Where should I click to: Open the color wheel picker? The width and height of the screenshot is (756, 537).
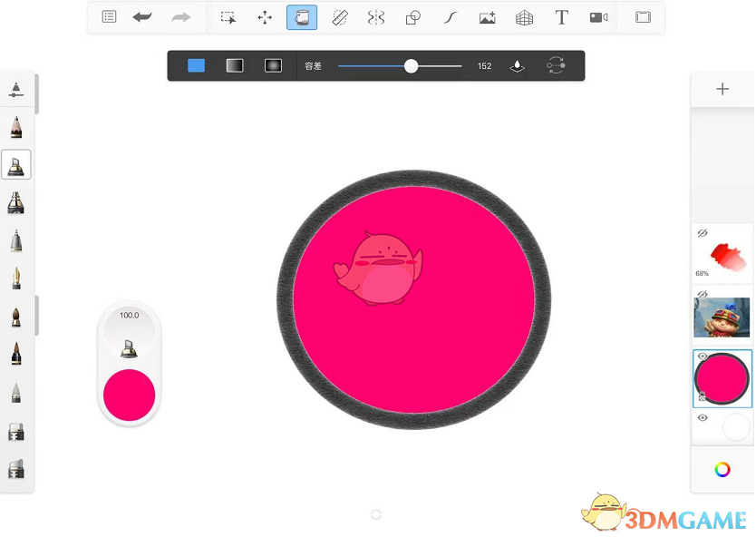pos(722,469)
